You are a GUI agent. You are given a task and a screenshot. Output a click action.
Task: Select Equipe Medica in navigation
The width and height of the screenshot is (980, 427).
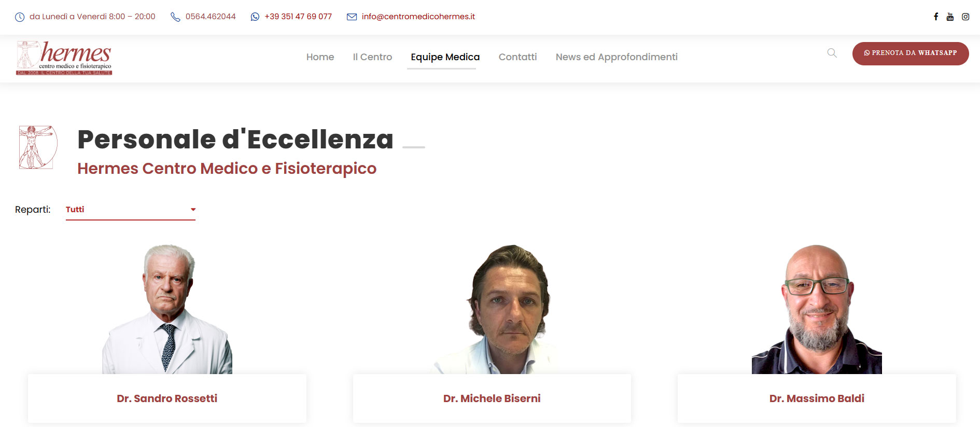click(x=445, y=57)
